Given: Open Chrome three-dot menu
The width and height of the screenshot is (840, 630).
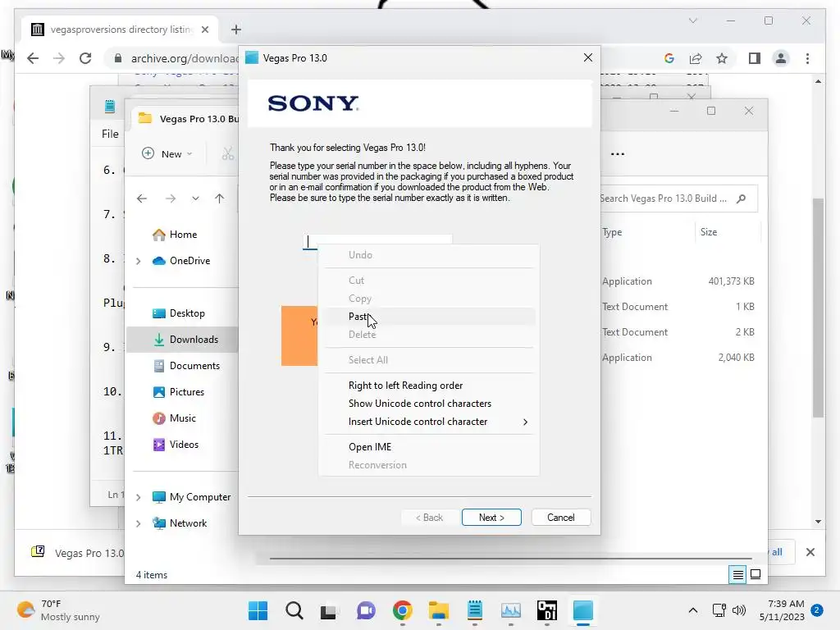Looking at the screenshot, I should [807, 58].
